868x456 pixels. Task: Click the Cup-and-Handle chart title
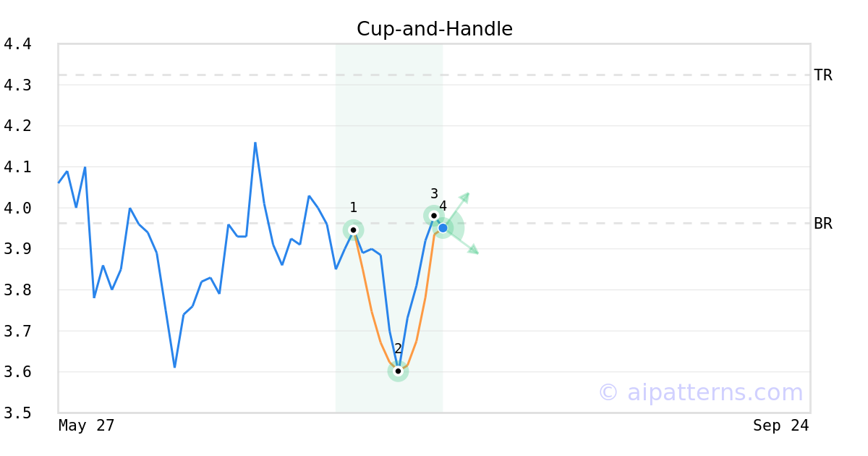click(435, 29)
